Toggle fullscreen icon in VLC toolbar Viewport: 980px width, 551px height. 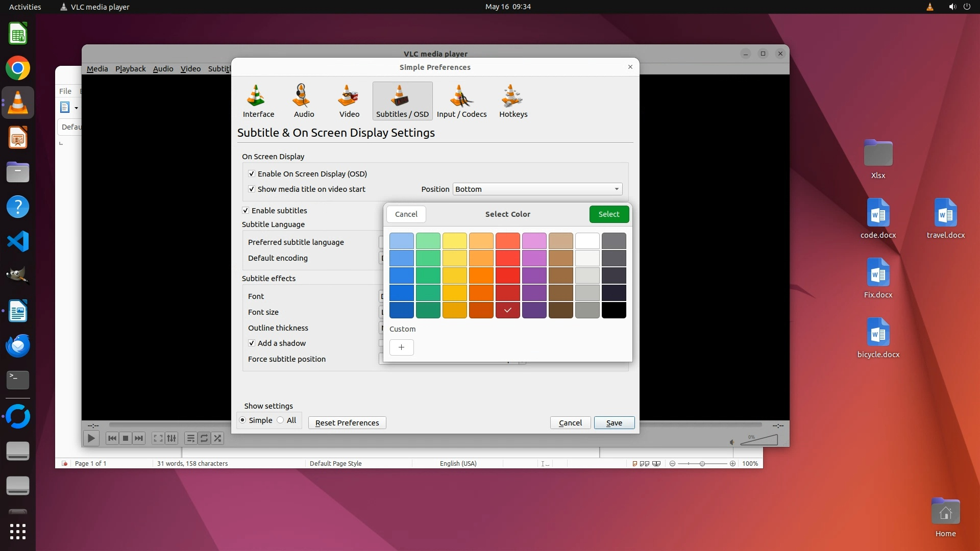[x=158, y=438]
